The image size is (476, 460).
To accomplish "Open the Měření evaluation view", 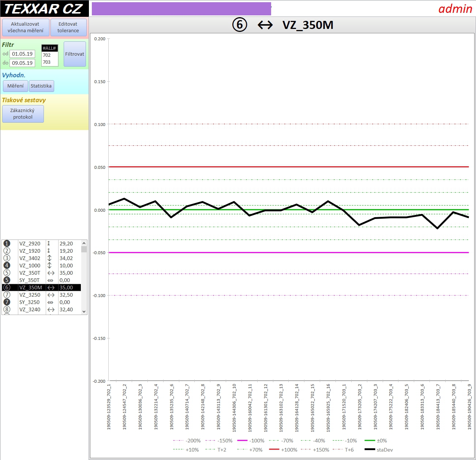I will (x=15, y=86).
